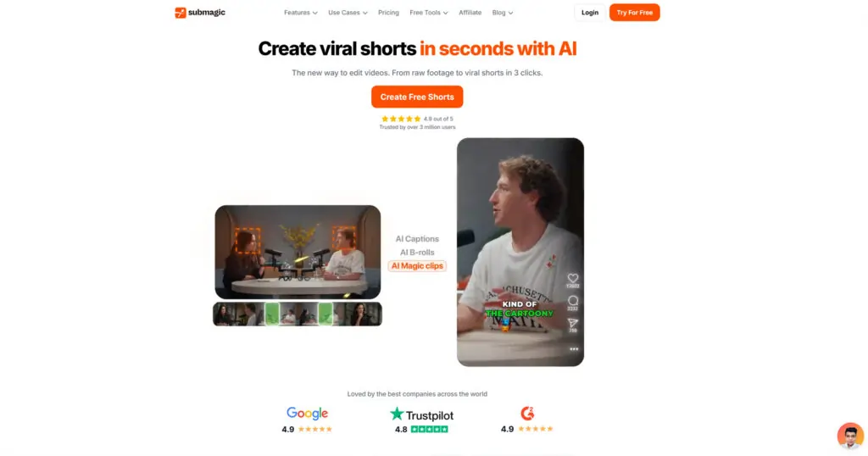Open the chat support avatar
Screen dimensions: 868x456
[850, 436]
